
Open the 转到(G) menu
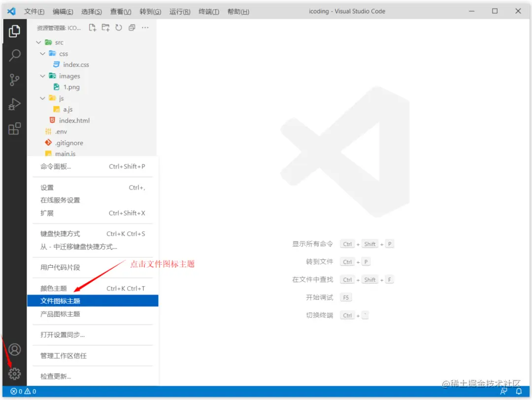(x=150, y=11)
